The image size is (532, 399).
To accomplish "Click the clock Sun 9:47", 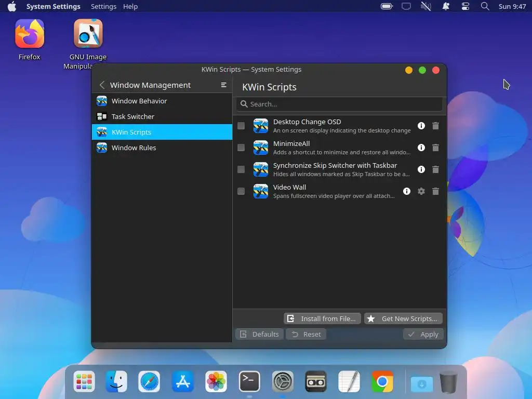I will [512, 6].
